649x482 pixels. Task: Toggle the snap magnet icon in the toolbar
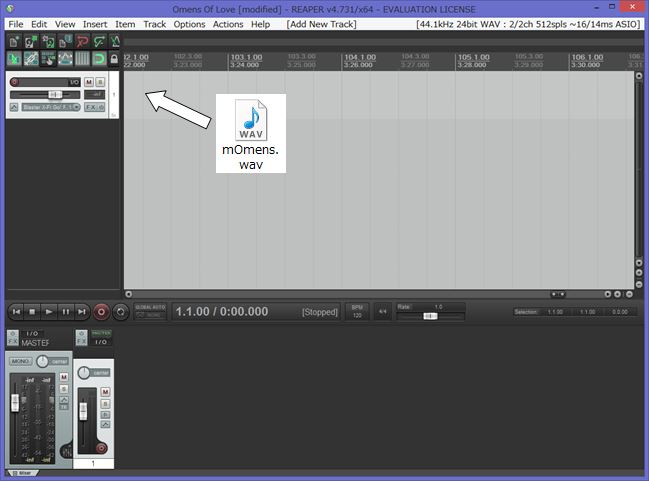pyautogui.click(x=98, y=60)
